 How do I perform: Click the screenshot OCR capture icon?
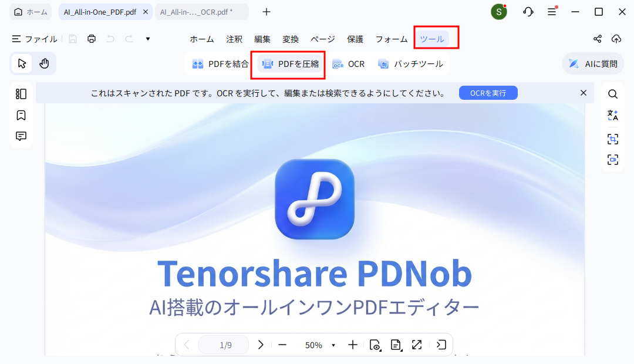[612, 139]
